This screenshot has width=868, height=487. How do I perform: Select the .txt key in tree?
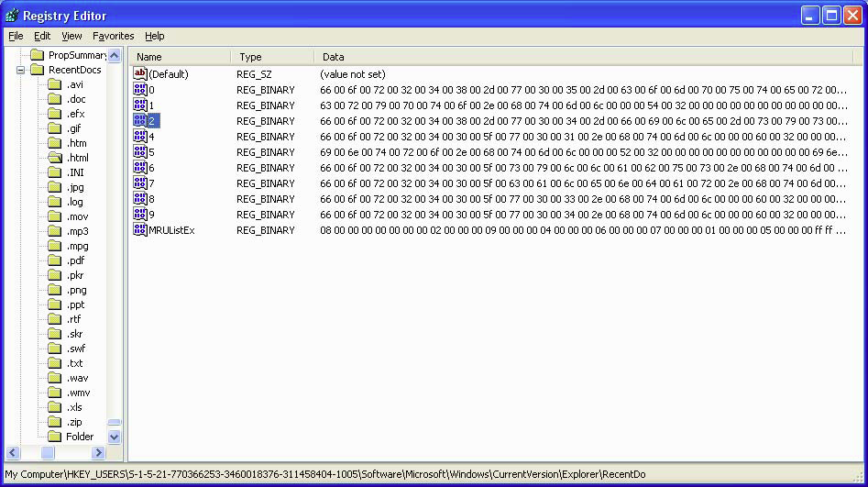coord(75,363)
